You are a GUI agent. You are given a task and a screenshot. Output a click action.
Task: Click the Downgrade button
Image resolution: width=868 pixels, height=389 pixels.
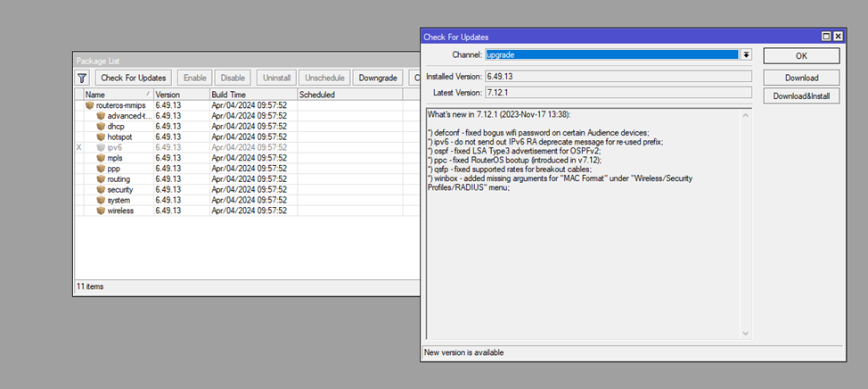(x=378, y=79)
